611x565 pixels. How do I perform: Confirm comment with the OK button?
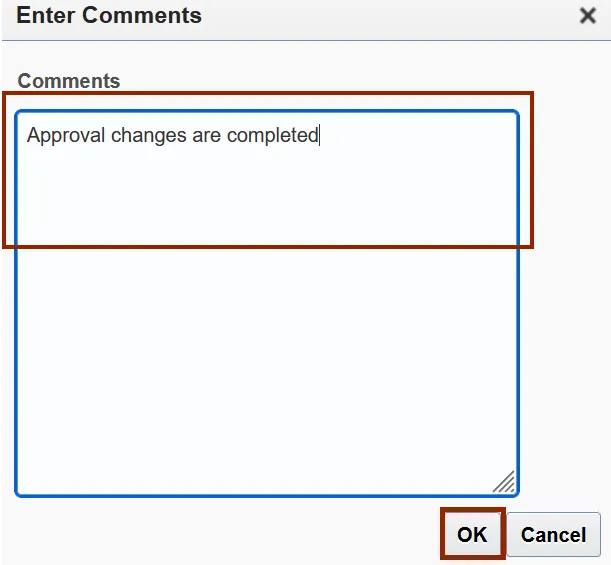click(472, 535)
